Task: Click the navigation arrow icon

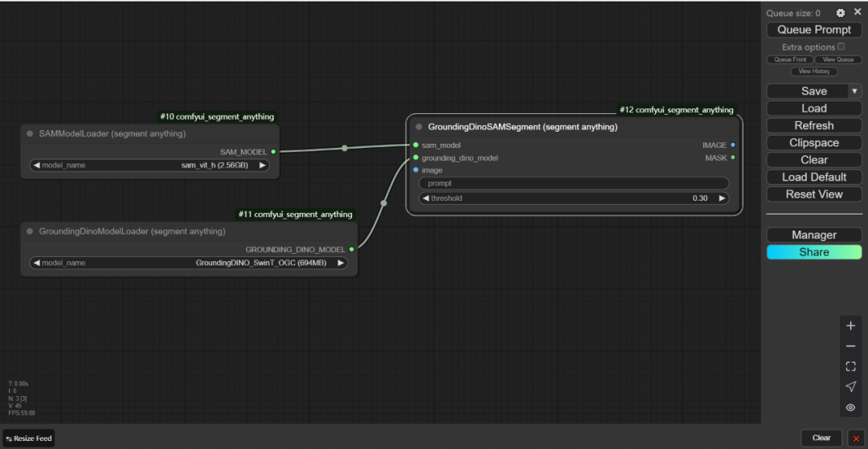Action: click(851, 387)
